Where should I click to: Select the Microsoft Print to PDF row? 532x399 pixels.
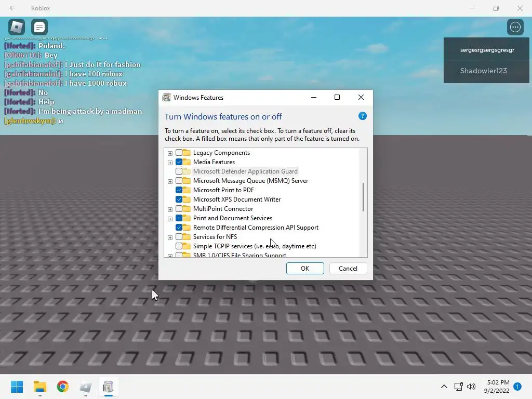click(x=223, y=190)
